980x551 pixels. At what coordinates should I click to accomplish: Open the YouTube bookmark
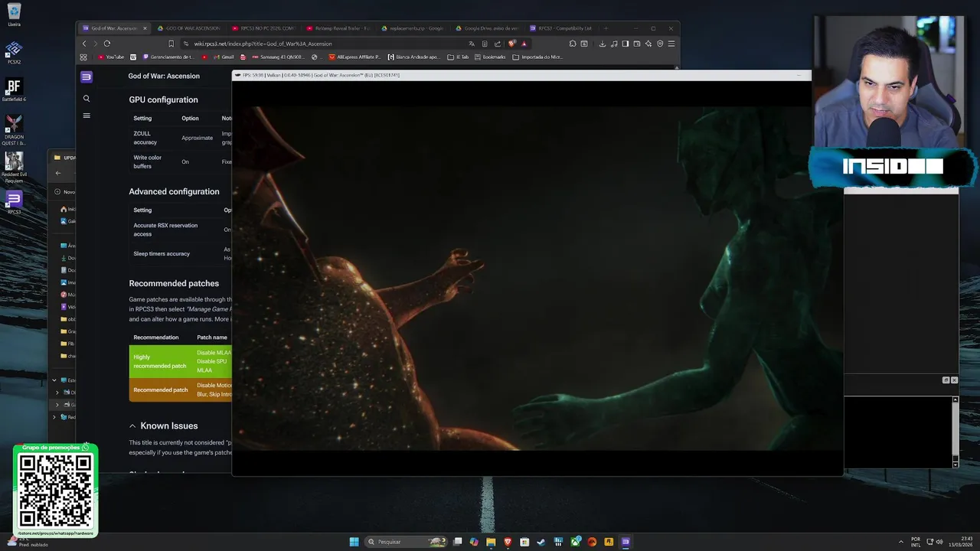(x=111, y=57)
